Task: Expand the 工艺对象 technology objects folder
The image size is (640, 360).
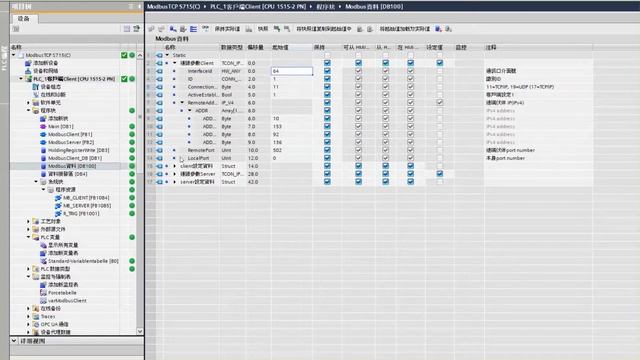Action: [29, 221]
